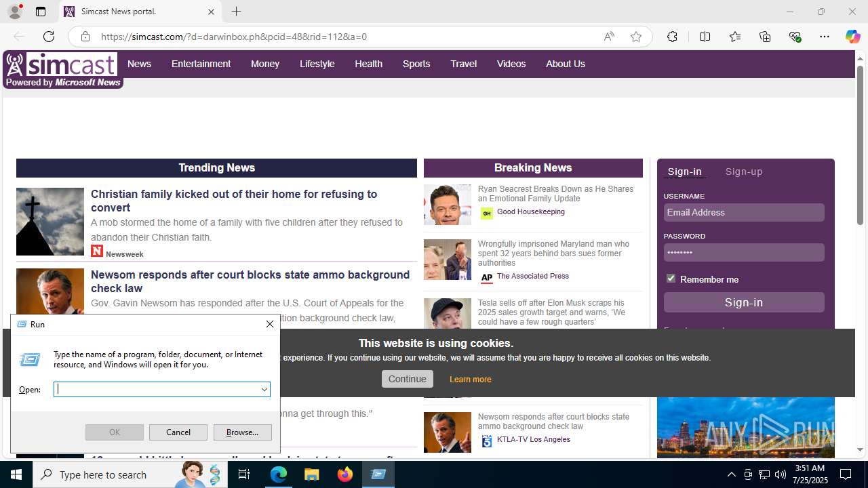868x488 pixels.
Task: Toggle the Remember me checkbox
Action: click(671, 279)
